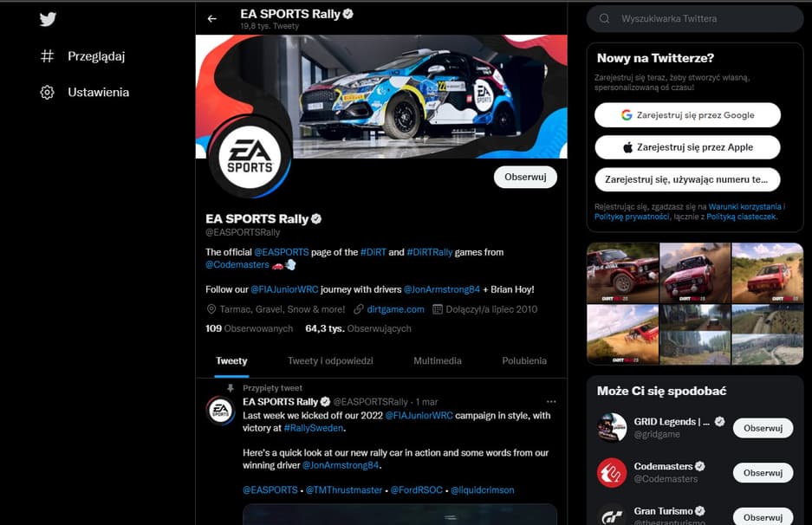Switch to Tweety i odpowiedzi tab
Viewport: 812px width, 525px height.
pyautogui.click(x=330, y=361)
